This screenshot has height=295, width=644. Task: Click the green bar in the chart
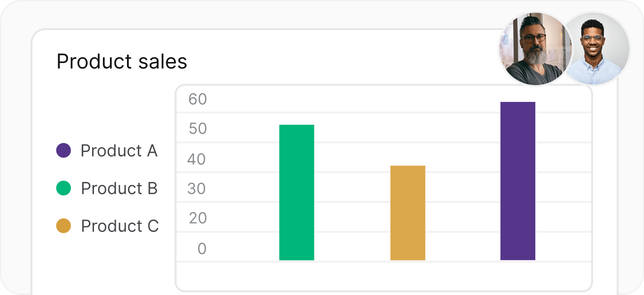[x=297, y=192]
